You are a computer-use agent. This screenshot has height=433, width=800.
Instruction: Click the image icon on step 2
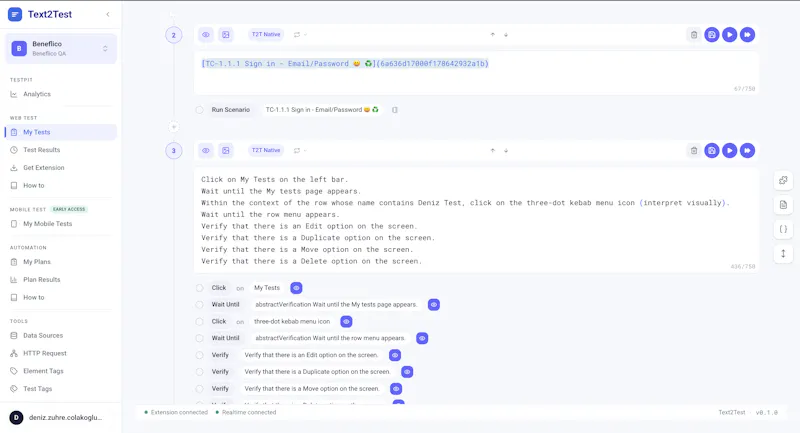coord(226,35)
